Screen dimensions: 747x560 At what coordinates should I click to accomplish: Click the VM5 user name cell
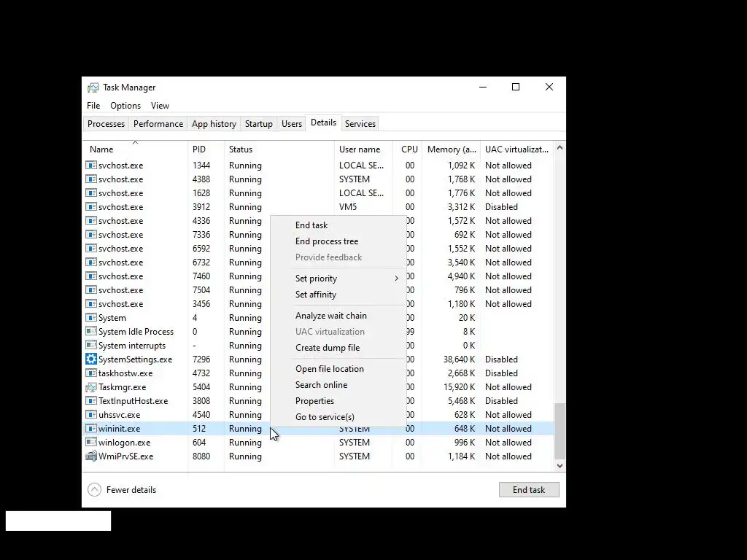click(x=348, y=206)
